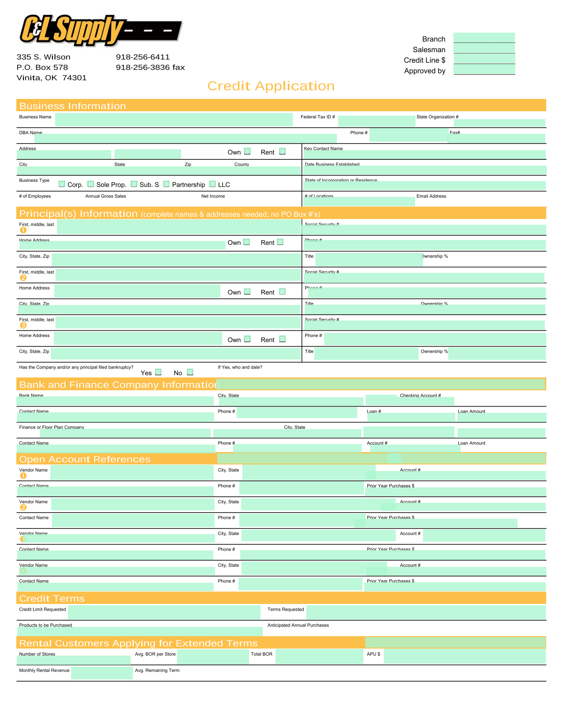
Task: Click vendor 4 Phone # field
Action: point(300,584)
